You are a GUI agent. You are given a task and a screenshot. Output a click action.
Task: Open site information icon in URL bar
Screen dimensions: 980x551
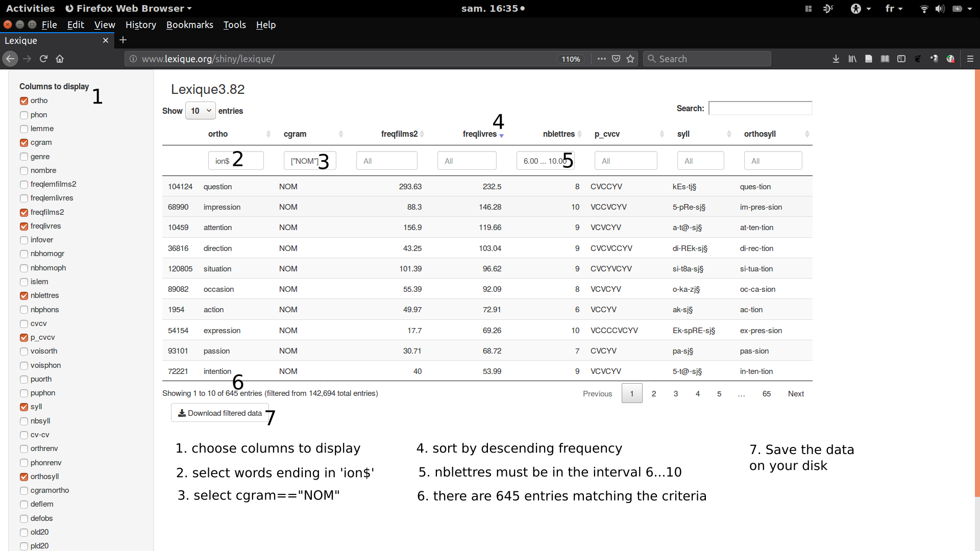(133, 59)
